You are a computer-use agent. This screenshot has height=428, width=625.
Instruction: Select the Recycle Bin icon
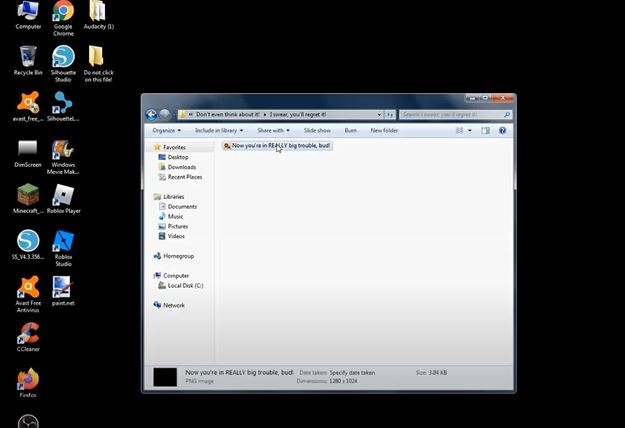coord(28,61)
